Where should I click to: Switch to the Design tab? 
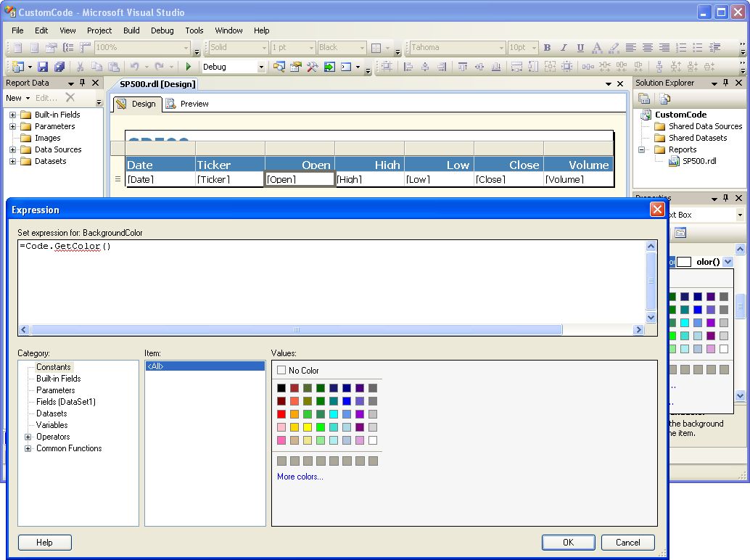(137, 104)
